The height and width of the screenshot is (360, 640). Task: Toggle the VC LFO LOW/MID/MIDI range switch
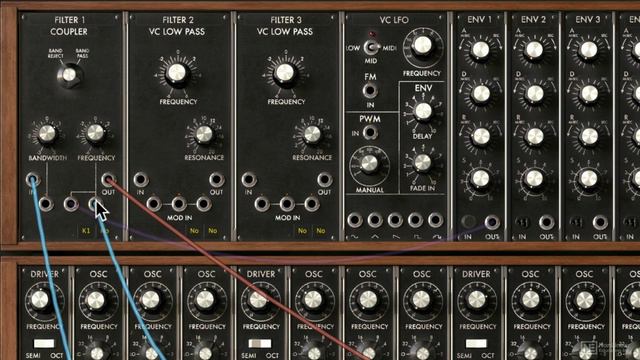pos(371,47)
